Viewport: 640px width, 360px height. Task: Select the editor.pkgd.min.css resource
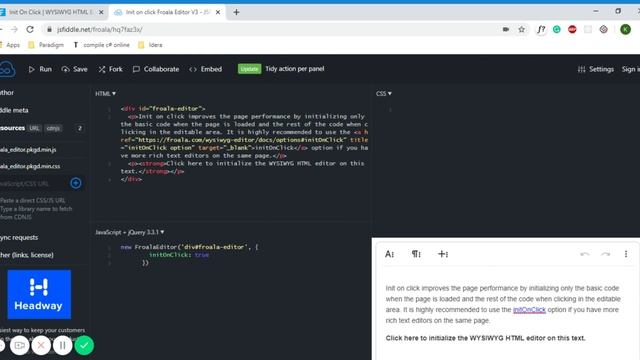(x=30, y=167)
